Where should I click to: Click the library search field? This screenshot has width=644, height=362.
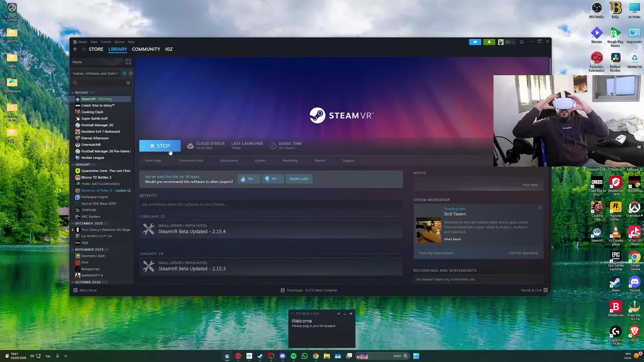pos(98,83)
